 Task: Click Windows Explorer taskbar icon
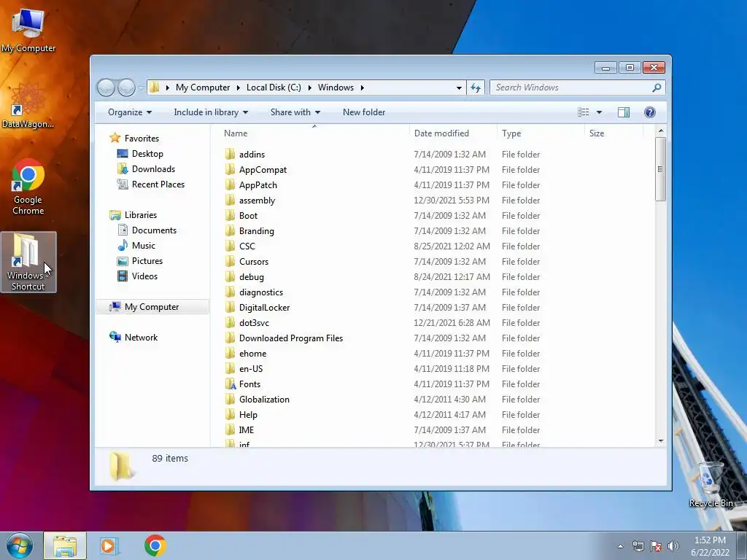tap(65, 545)
